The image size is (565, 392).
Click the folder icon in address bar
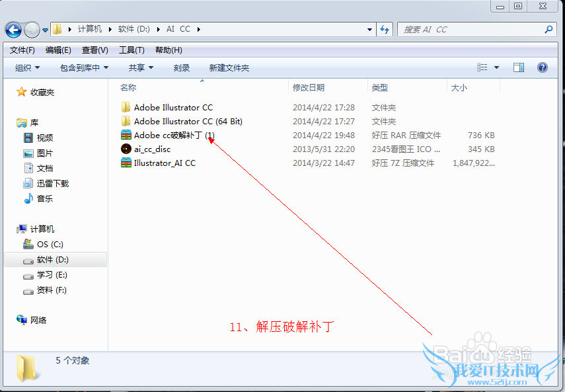point(57,29)
